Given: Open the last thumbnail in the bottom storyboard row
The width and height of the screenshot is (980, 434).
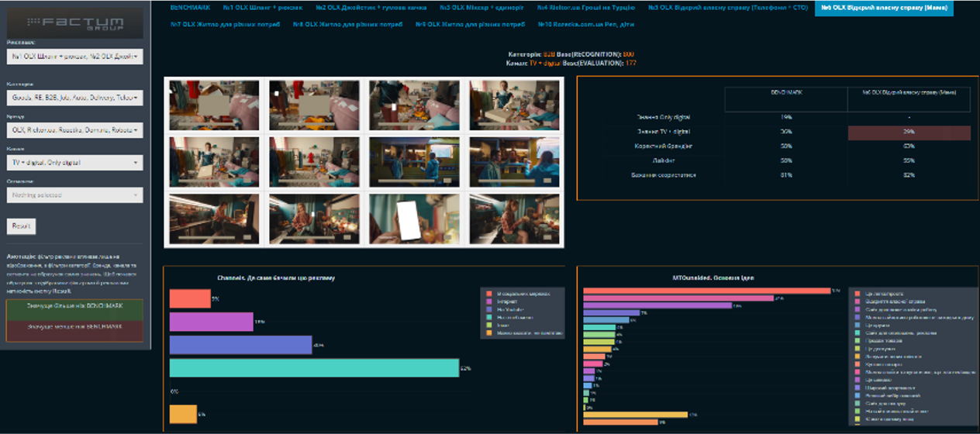Looking at the screenshot, I should click(514, 218).
